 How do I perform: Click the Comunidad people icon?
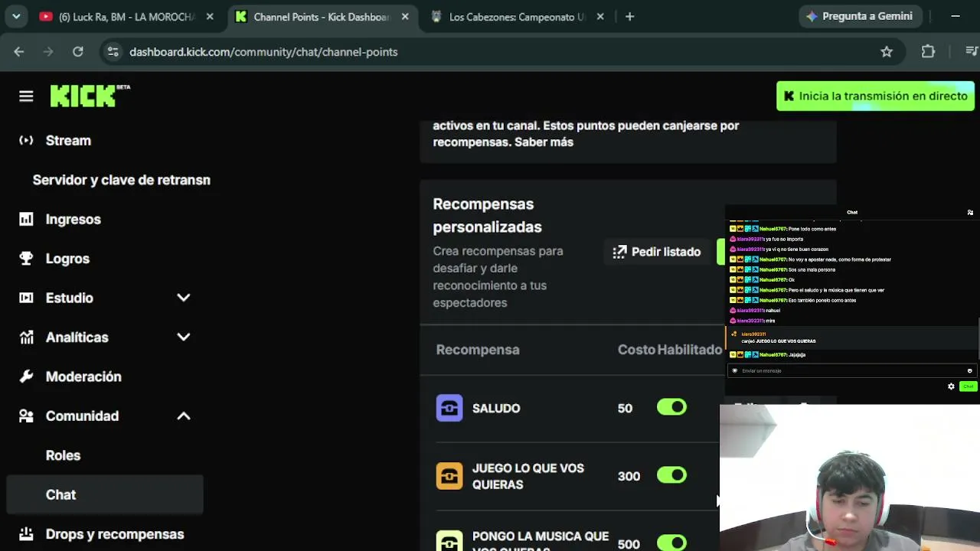[26, 416]
